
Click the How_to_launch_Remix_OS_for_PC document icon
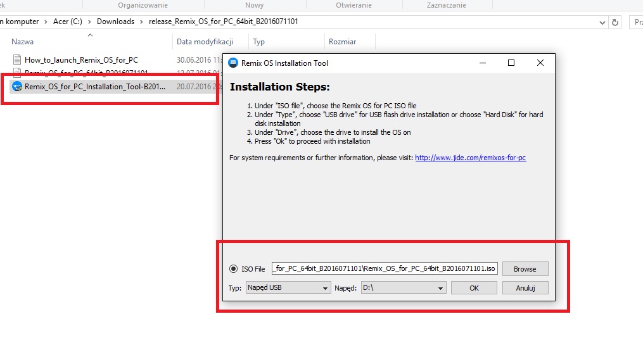pos(17,60)
